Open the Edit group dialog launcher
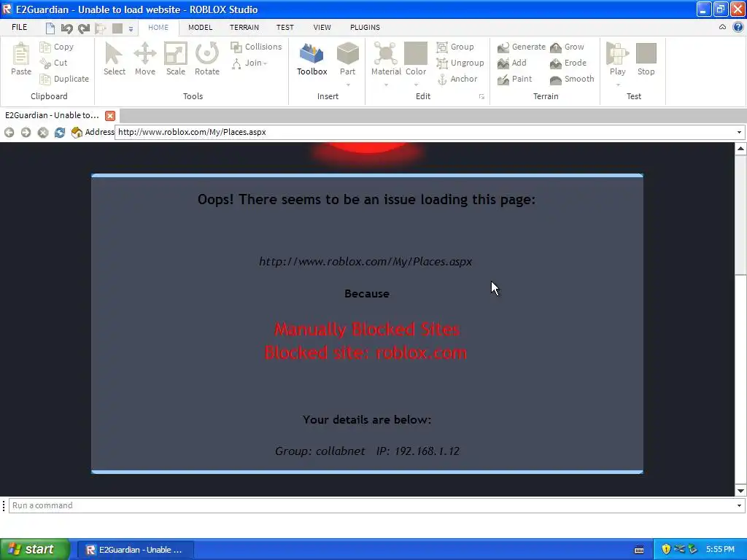The height and width of the screenshot is (560, 747). pos(481,97)
